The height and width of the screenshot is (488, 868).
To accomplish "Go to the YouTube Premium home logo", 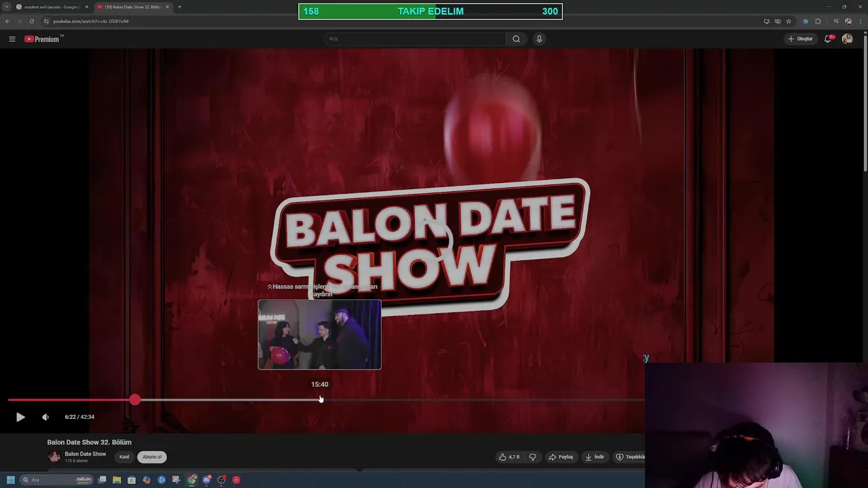I will pyautogui.click(x=42, y=39).
